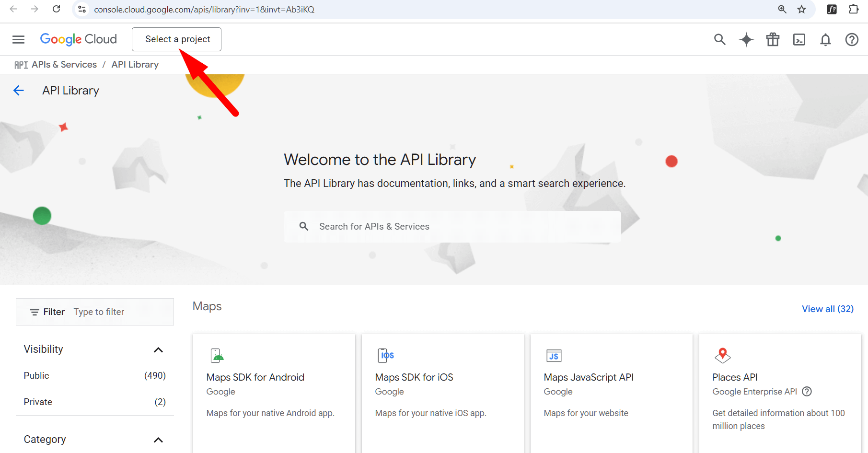Open the help question mark menu
This screenshot has height=453, width=868.
[x=852, y=39]
